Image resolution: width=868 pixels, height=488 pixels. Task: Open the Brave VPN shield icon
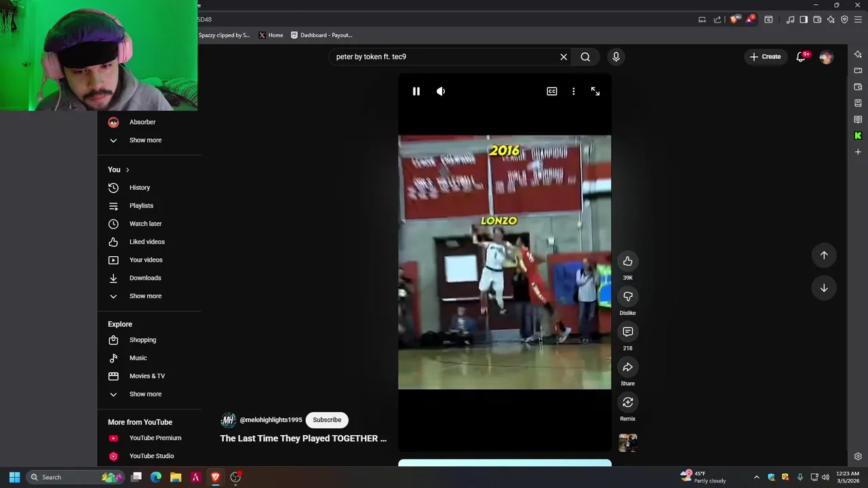click(x=844, y=20)
